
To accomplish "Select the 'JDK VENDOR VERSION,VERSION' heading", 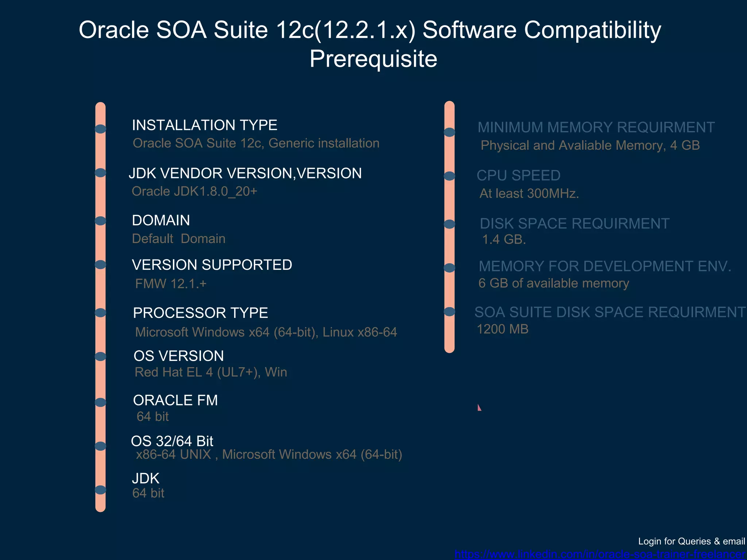I will (245, 173).
